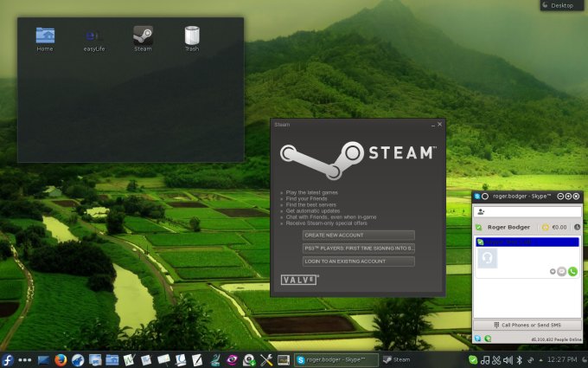Launch the spreadsheet icon in panel
The image size is (588, 368).
pyautogui.click(x=146, y=360)
